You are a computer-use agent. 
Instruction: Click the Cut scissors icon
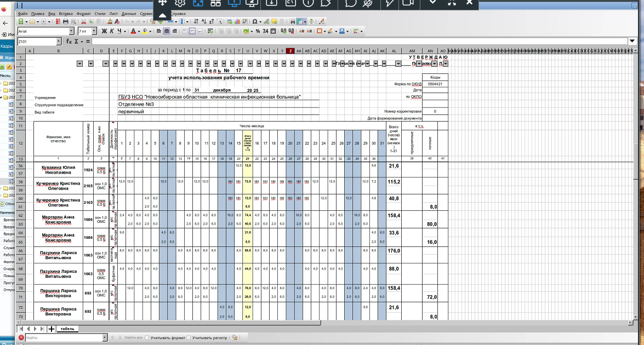pos(83,21)
